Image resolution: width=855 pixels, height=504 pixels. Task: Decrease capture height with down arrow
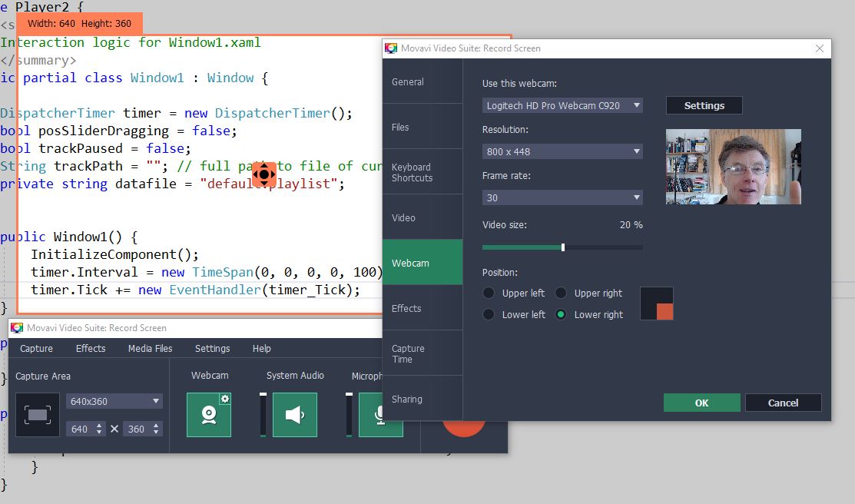(x=156, y=432)
